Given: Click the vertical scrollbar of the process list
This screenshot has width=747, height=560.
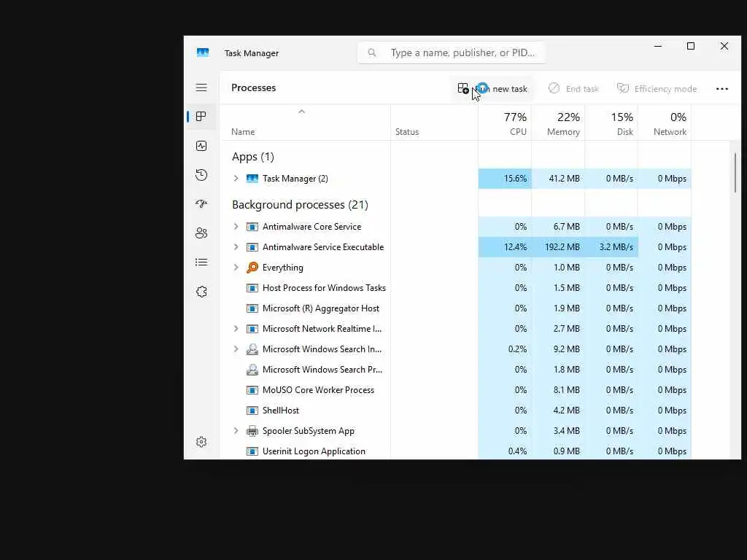Looking at the screenshot, I should pyautogui.click(x=735, y=172).
